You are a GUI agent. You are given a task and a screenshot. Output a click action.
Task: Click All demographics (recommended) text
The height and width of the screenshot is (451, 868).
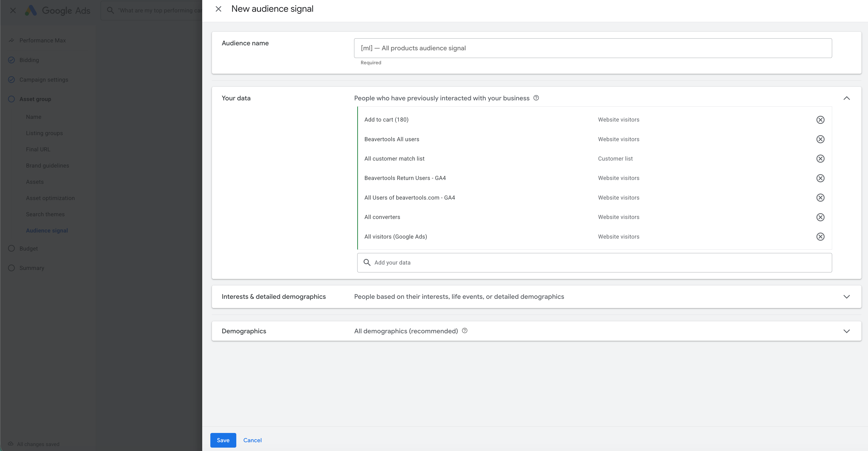coord(406,331)
